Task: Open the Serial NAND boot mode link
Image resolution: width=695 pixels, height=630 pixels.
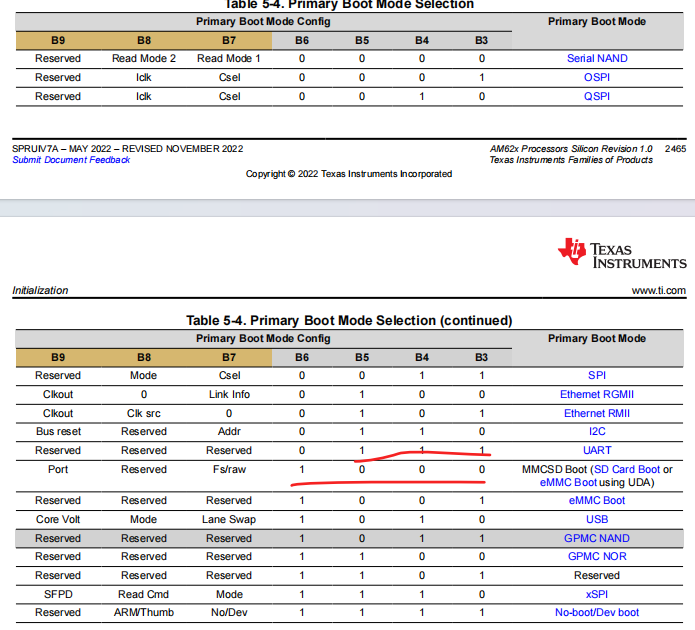Action: coord(597,59)
